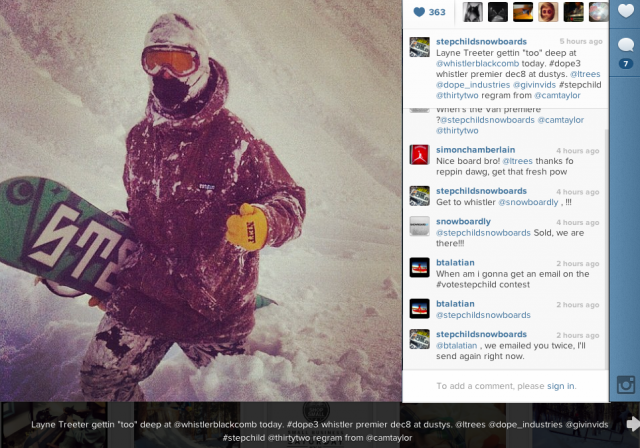Click the simonchamberlain username link

(475, 150)
